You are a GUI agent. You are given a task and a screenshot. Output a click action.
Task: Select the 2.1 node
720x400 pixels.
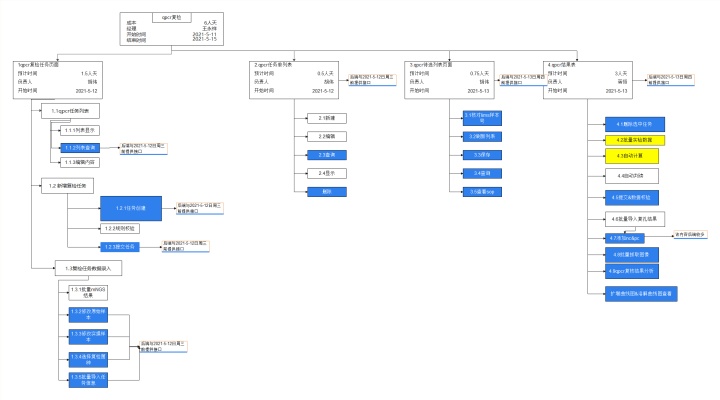[x=327, y=118]
